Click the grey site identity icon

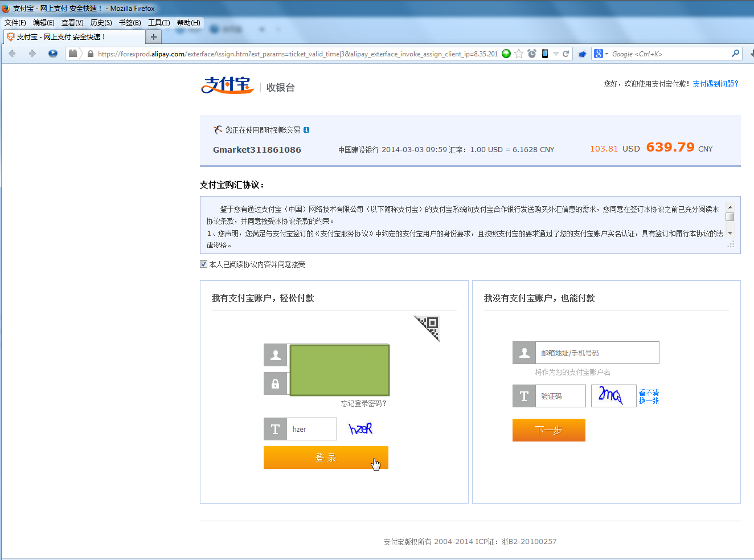click(72, 54)
